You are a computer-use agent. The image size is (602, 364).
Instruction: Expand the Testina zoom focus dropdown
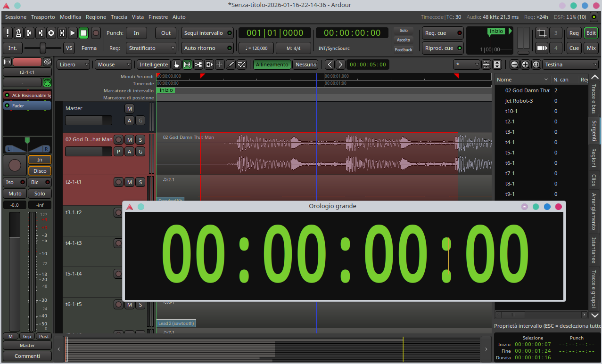point(570,65)
